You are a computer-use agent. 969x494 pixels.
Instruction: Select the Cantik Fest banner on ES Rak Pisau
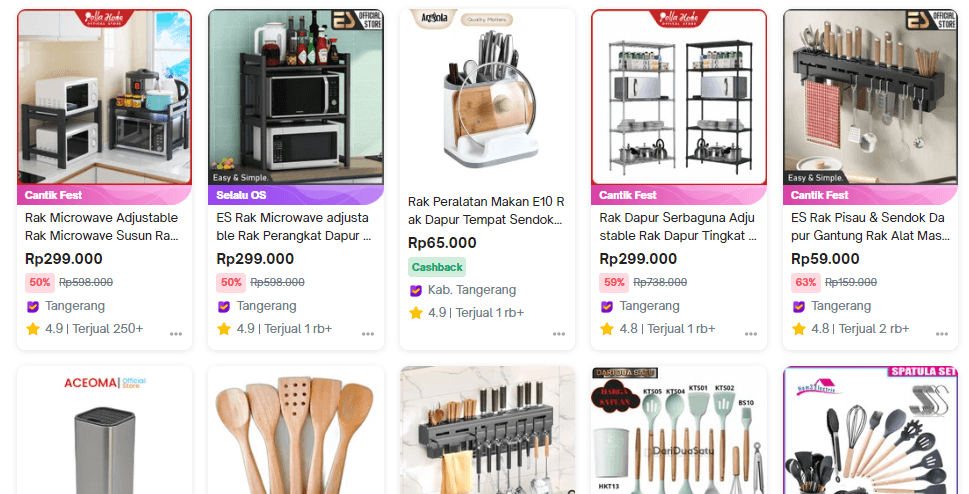tap(870, 195)
